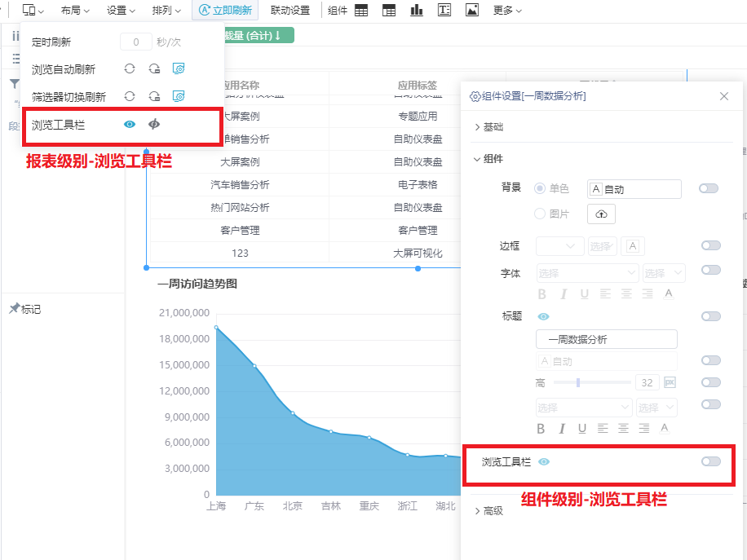This screenshot has height=560, width=747.
Task: Toggle 标题 visibility eye icon
Action: click(x=543, y=316)
